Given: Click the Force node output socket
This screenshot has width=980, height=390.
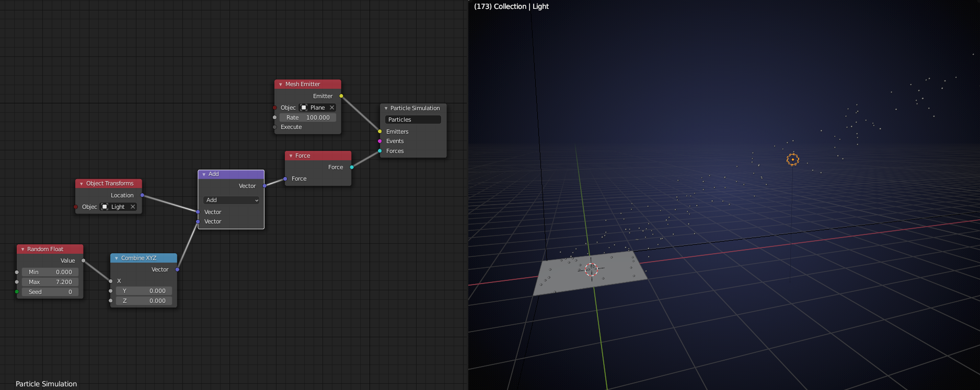Looking at the screenshot, I should click(352, 167).
